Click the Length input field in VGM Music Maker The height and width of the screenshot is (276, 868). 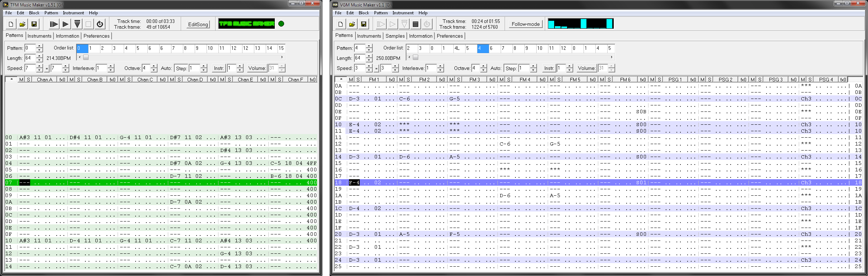360,58
